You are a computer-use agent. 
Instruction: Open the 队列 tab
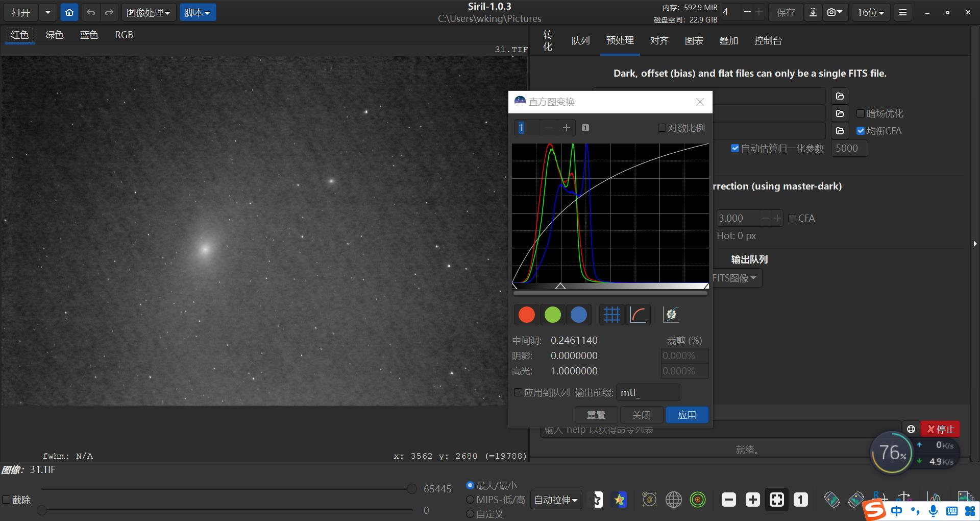click(580, 40)
